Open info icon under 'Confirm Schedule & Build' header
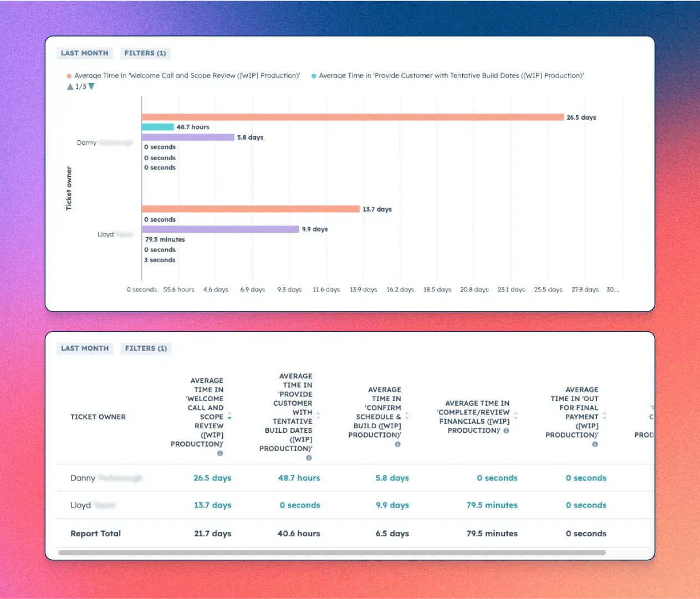The image size is (700, 599). coord(397,444)
